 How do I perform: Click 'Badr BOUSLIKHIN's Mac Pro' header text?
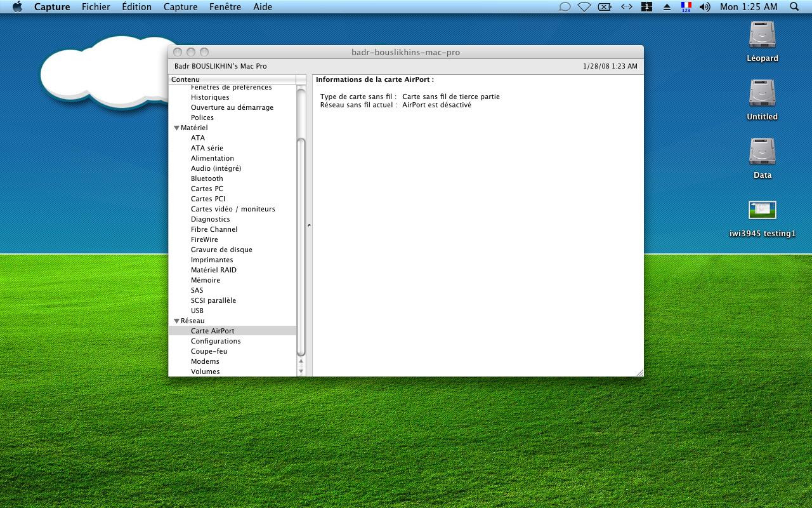coord(221,66)
